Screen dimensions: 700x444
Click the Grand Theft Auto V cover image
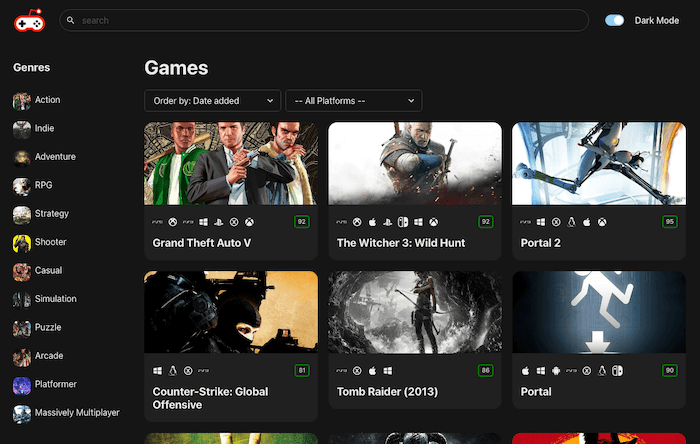point(231,163)
